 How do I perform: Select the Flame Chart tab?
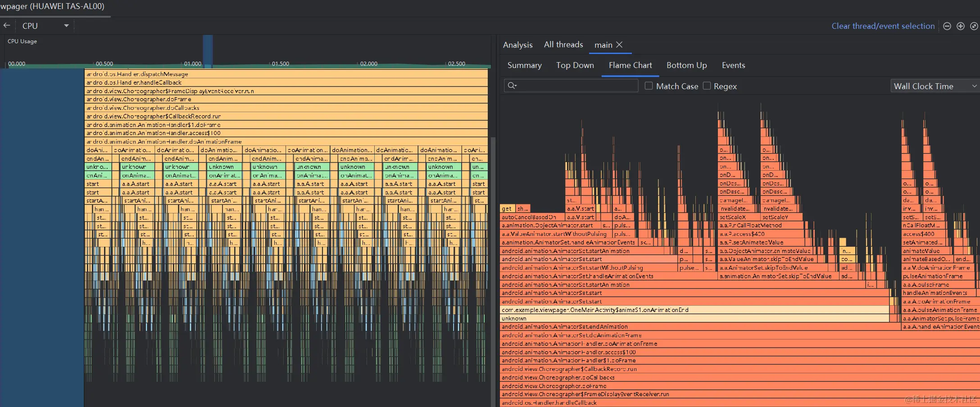click(631, 65)
